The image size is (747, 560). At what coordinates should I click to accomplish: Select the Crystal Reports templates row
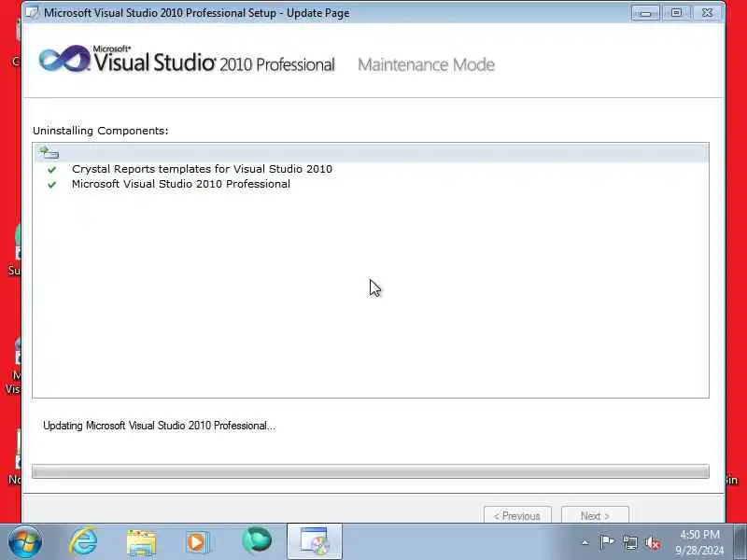click(x=371, y=169)
